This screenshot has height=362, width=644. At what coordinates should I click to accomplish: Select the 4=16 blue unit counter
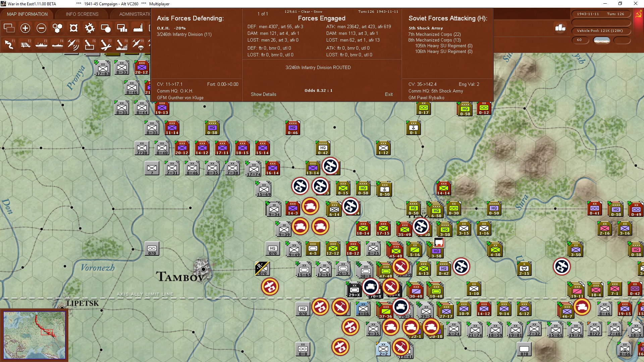pyautogui.click(x=363, y=309)
